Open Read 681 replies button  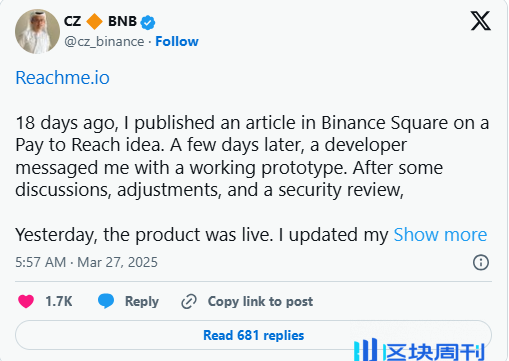tap(253, 335)
